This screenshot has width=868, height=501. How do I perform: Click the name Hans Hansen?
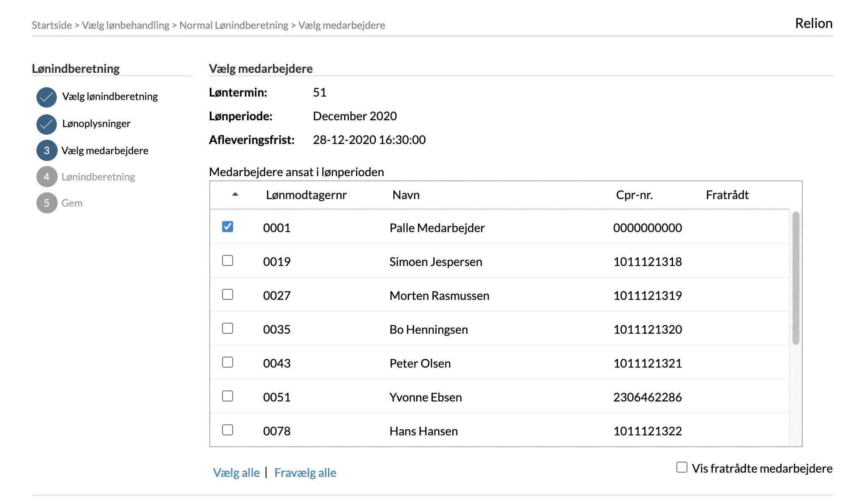[x=423, y=431]
